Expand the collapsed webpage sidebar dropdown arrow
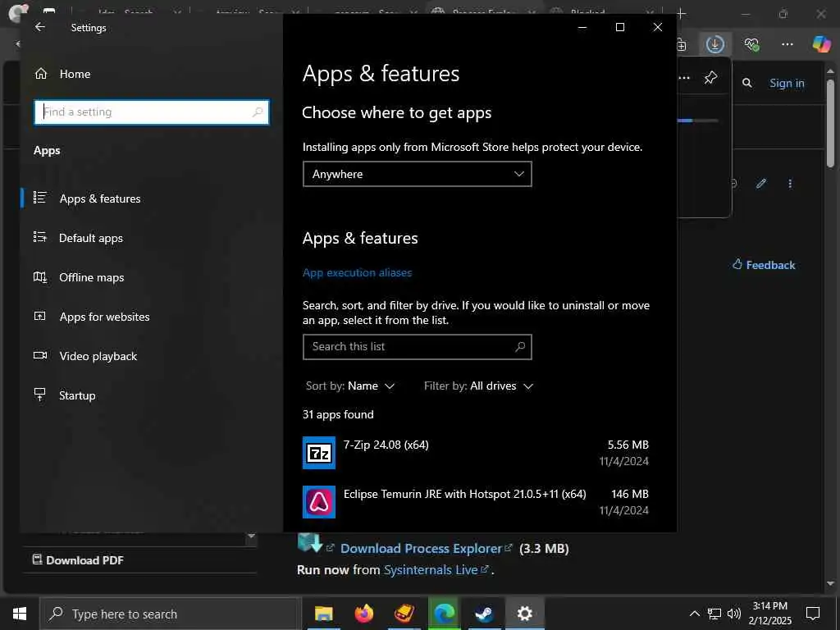 pyautogui.click(x=251, y=536)
